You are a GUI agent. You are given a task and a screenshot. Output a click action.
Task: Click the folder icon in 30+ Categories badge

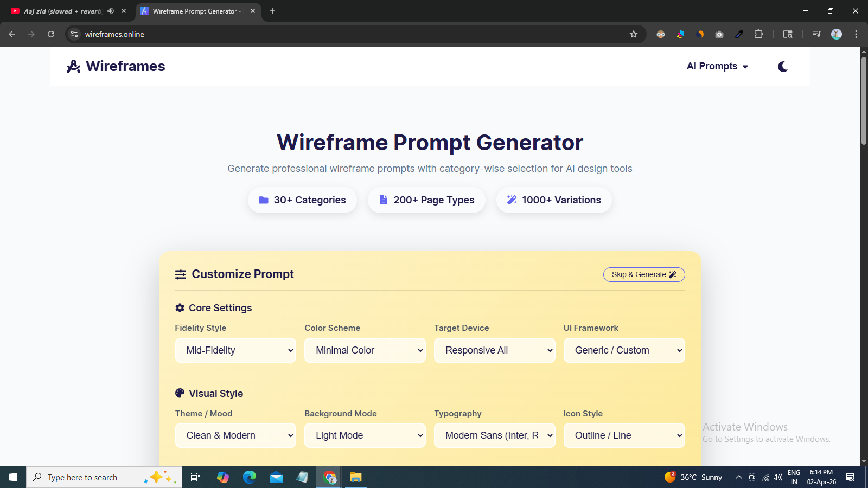coord(263,200)
